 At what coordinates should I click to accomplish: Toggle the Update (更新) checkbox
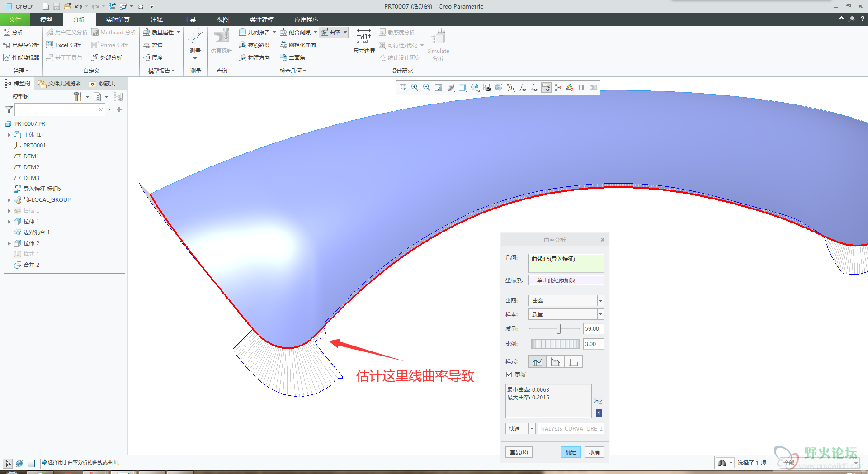(x=509, y=375)
